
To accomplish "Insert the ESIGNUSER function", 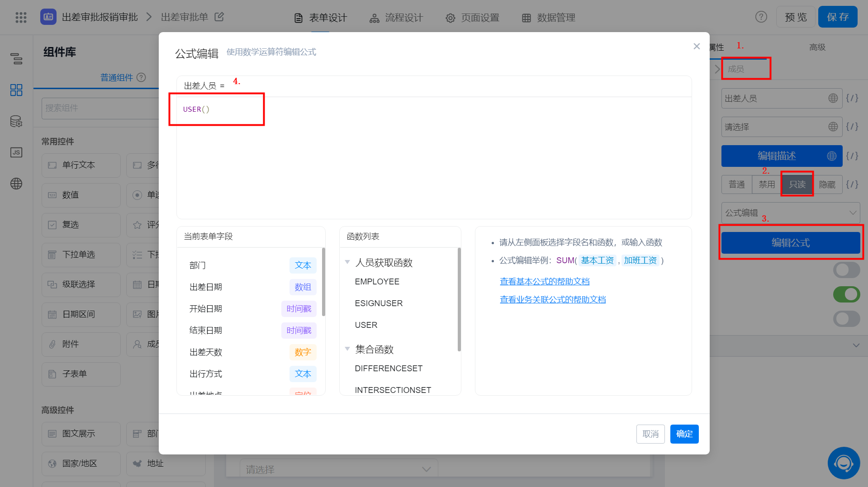I will pyautogui.click(x=379, y=303).
